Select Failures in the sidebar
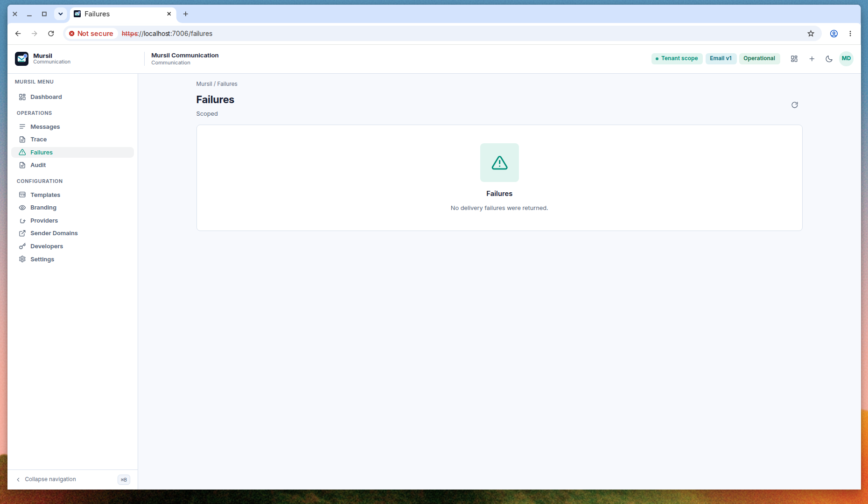 tap(72, 153)
